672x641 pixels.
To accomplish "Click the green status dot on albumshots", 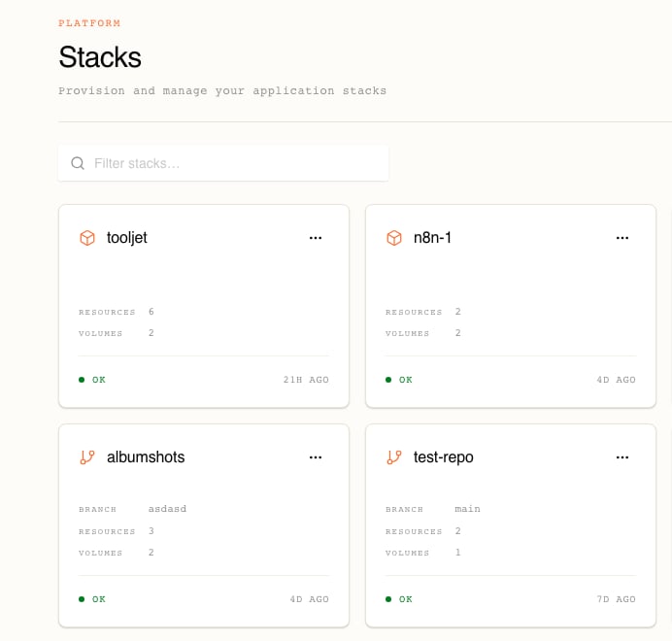I will click(82, 599).
